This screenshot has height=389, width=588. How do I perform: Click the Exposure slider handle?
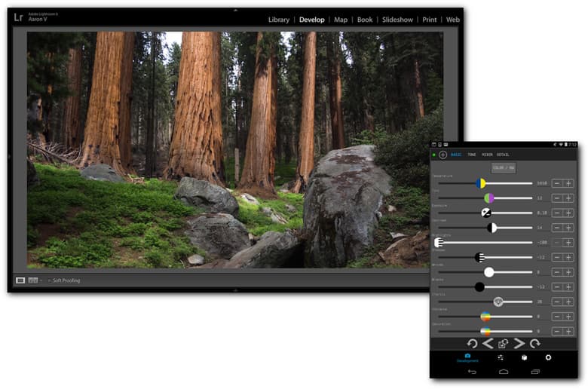click(x=486, y=213)
